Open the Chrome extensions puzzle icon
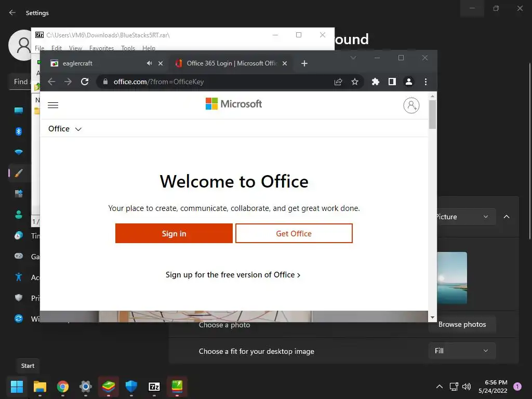 coord(375,82)
